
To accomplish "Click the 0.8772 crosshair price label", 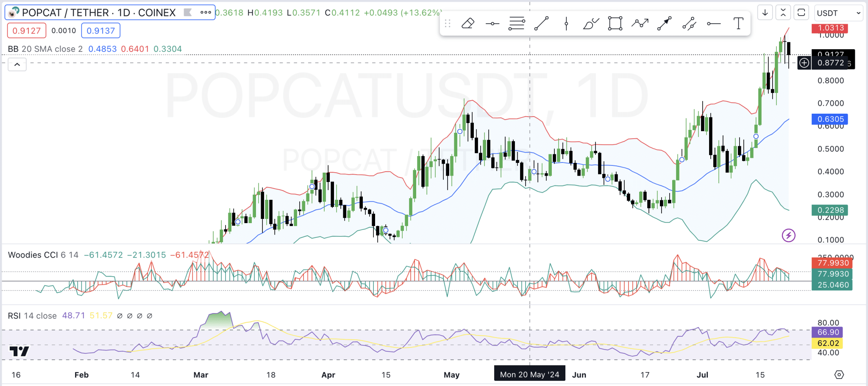I will pos(831,63).
